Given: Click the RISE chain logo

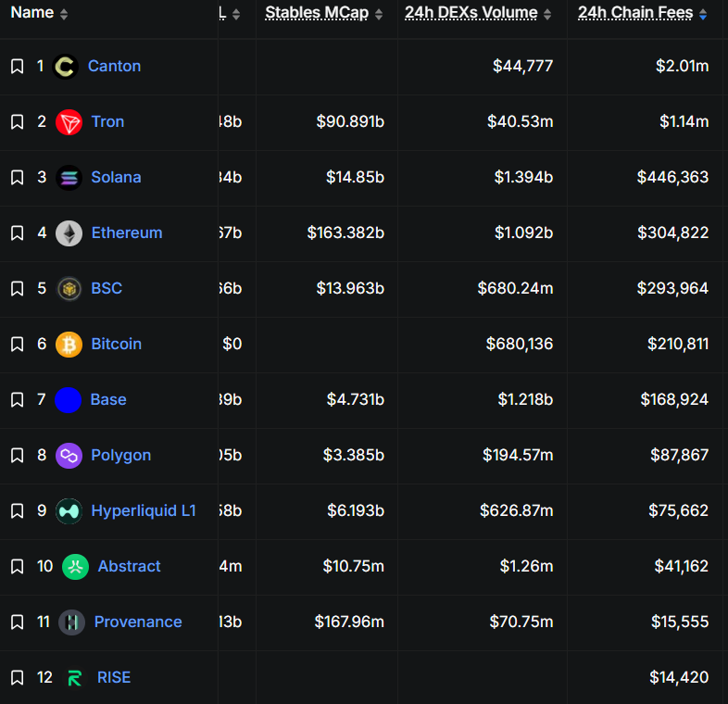Looking at the screenshot, I should pyautogui.click(x=75, y=678).
